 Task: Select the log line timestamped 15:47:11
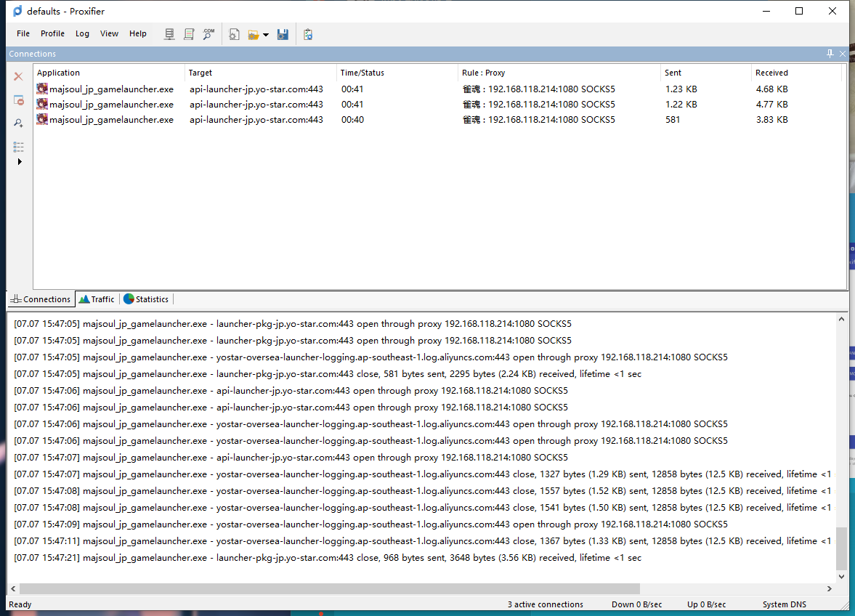(423, 540)
